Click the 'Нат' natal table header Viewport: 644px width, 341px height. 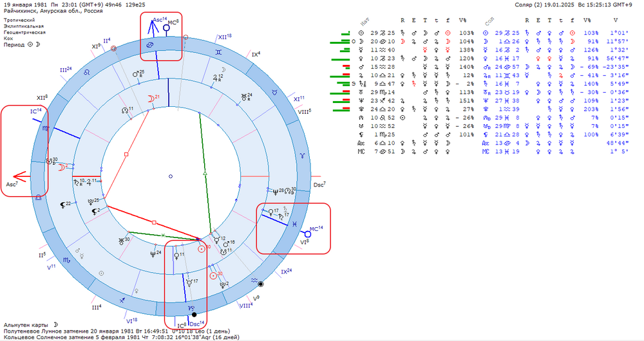(364, 21)
